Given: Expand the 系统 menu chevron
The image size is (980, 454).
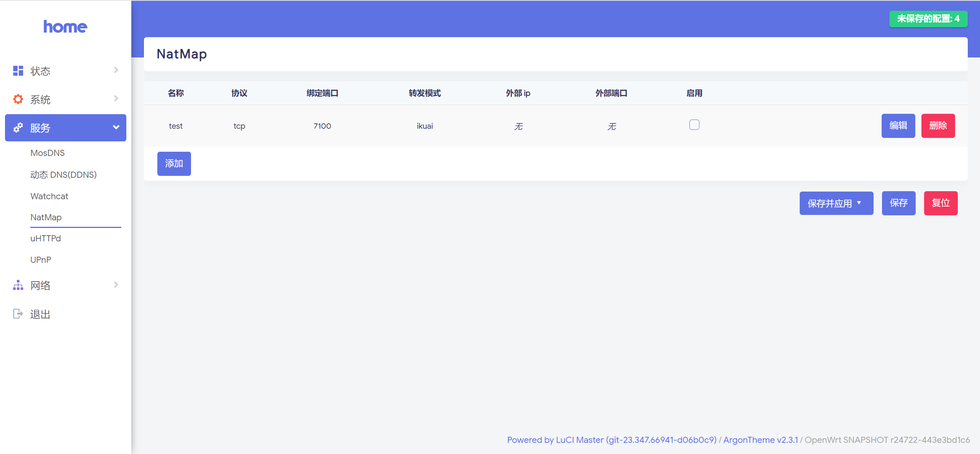Looking at the screenshot, I should tap(116, 98).
